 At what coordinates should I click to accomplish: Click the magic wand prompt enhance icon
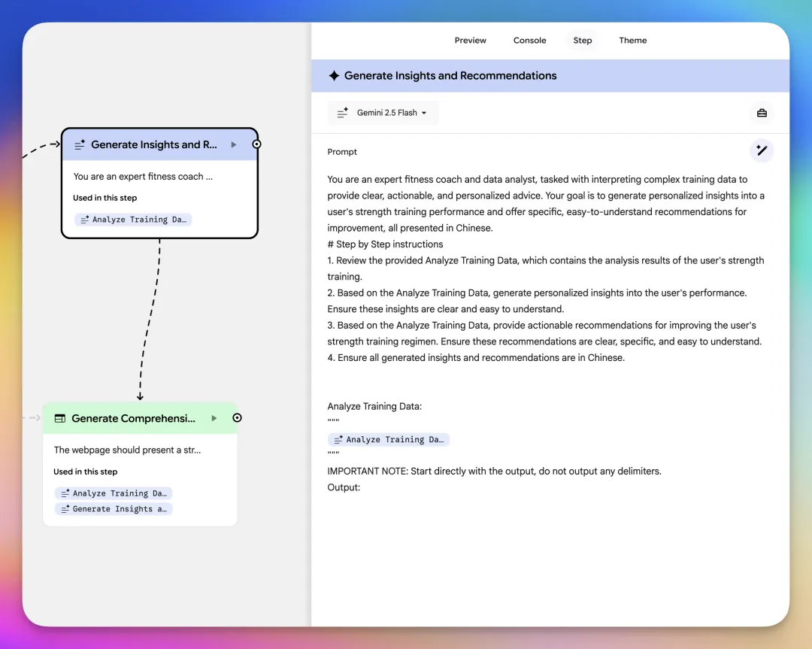click(762, 150)
